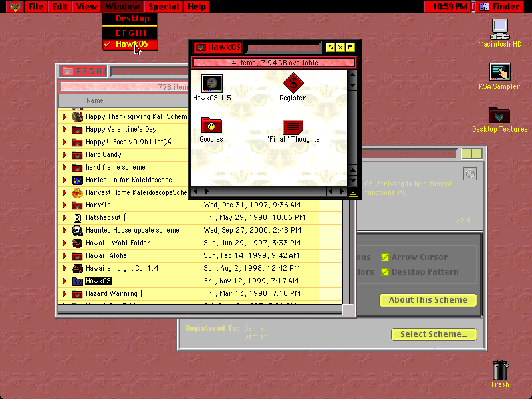Open the Help menu
This screenshot has width=532, height=399.
click(197, 7)
